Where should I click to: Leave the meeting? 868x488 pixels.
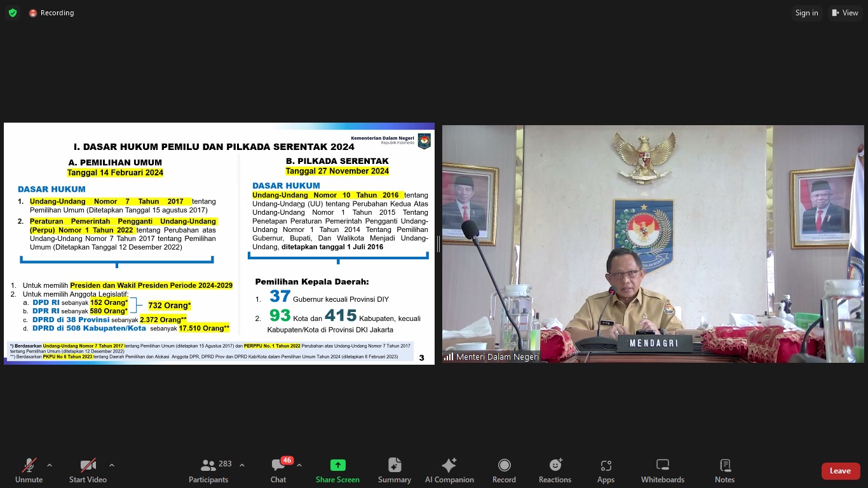[x=839, y=471]
